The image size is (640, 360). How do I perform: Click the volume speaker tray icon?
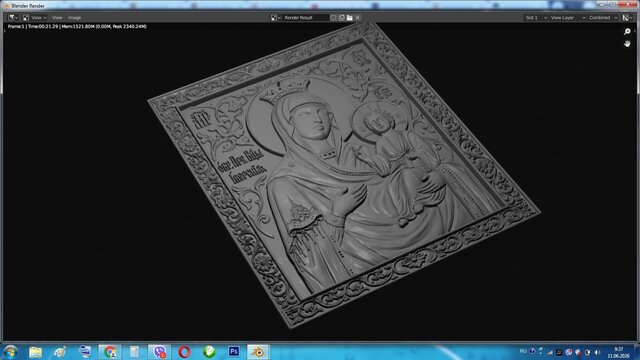[598, 352]
